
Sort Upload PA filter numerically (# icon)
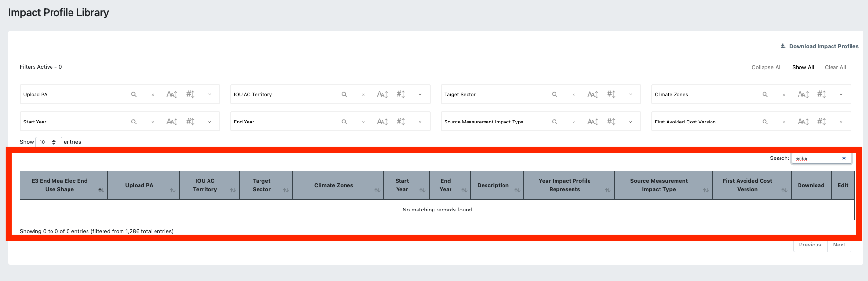tap(191, 94)
